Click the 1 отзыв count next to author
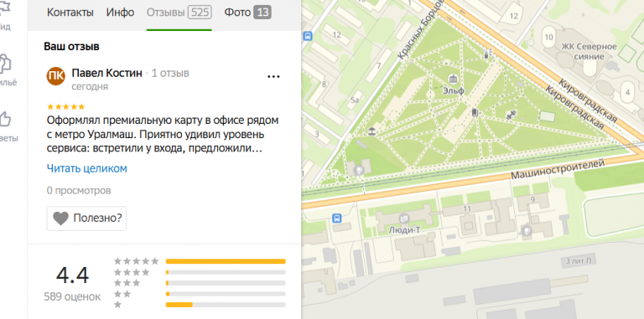Viewport: 644px width, 319px height. tap(170, 73)
